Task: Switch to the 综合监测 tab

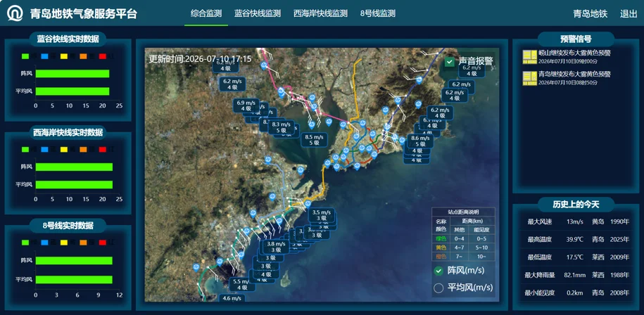Action: click(206, 13)
